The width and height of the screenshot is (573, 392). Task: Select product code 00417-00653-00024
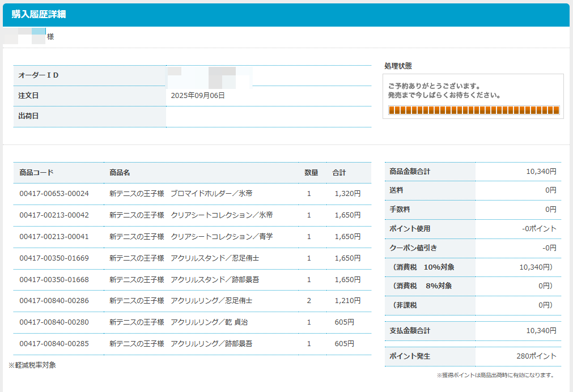pos(54,194)
